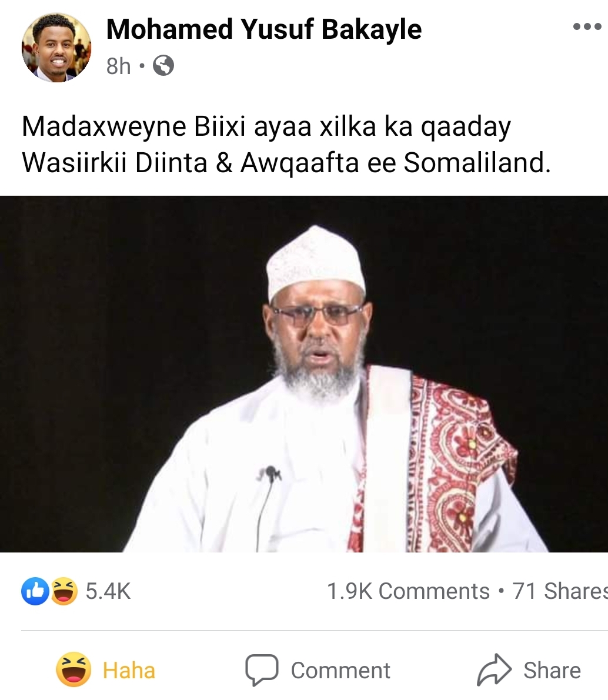Select the Share button label
608x700 pixels.
coord(552,671)
